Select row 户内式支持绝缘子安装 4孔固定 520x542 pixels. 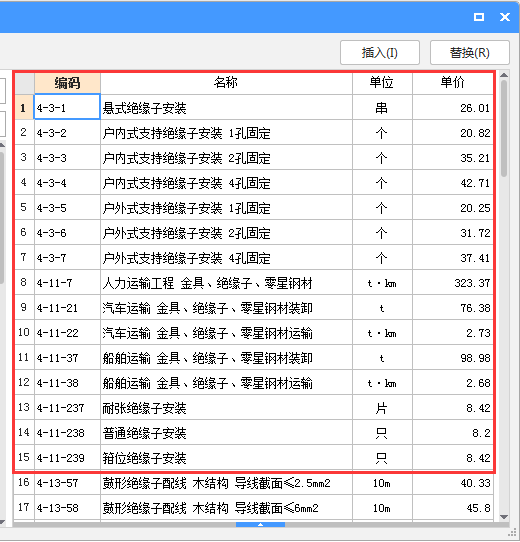click(x=254, y=183)
